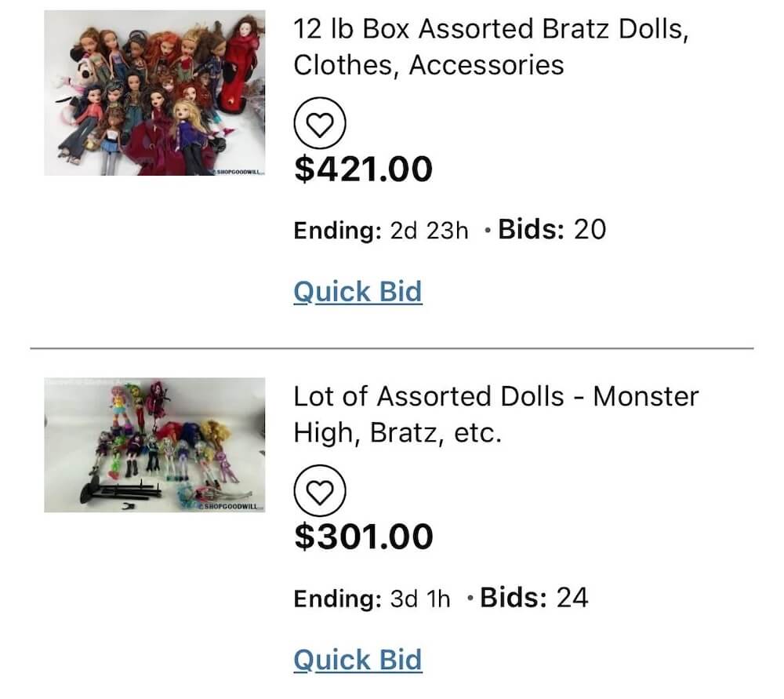Click the 'Ending: 3d 1h' time remaining
784x699 pixels.
[372, 599]
